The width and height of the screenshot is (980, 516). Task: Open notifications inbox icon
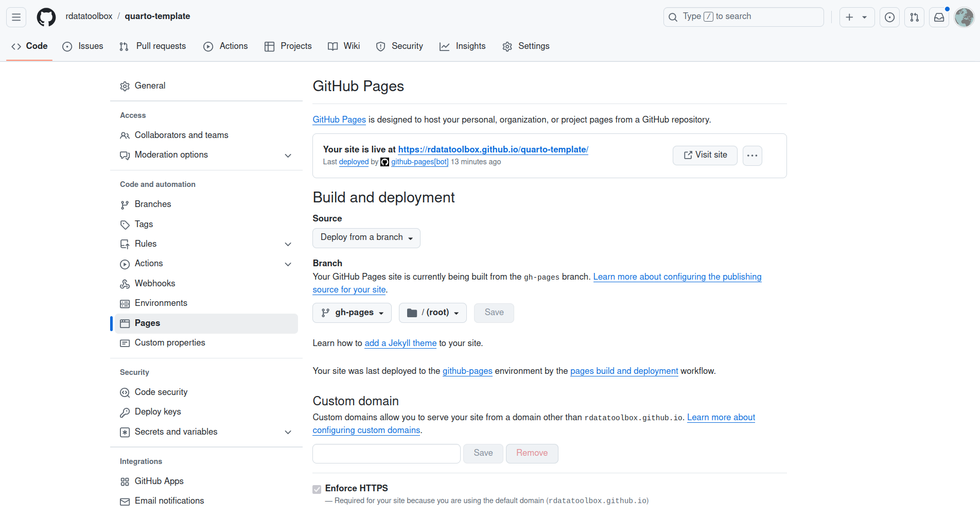coord(939,17)
